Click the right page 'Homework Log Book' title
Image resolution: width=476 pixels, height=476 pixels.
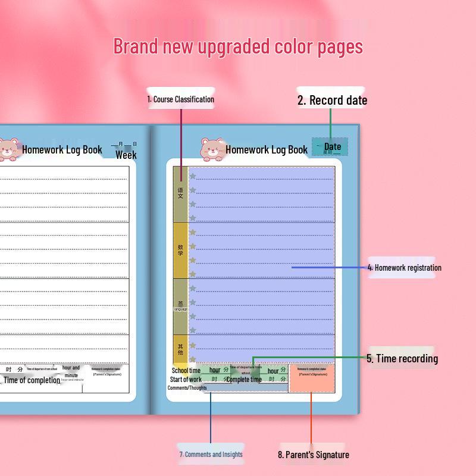click(x=267, y=149)
